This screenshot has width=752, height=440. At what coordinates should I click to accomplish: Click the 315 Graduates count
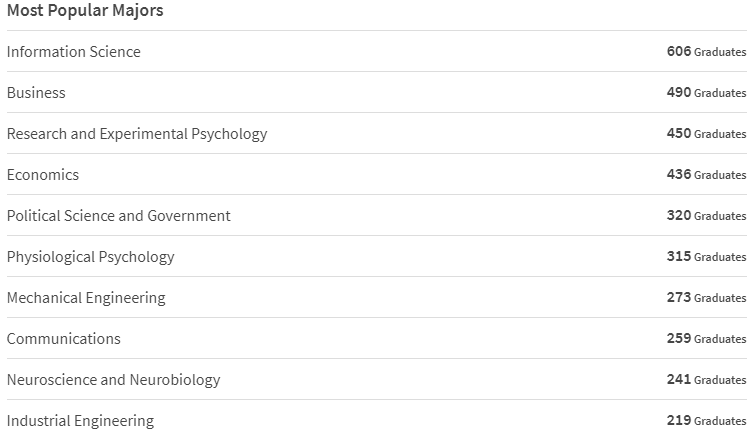706,256
